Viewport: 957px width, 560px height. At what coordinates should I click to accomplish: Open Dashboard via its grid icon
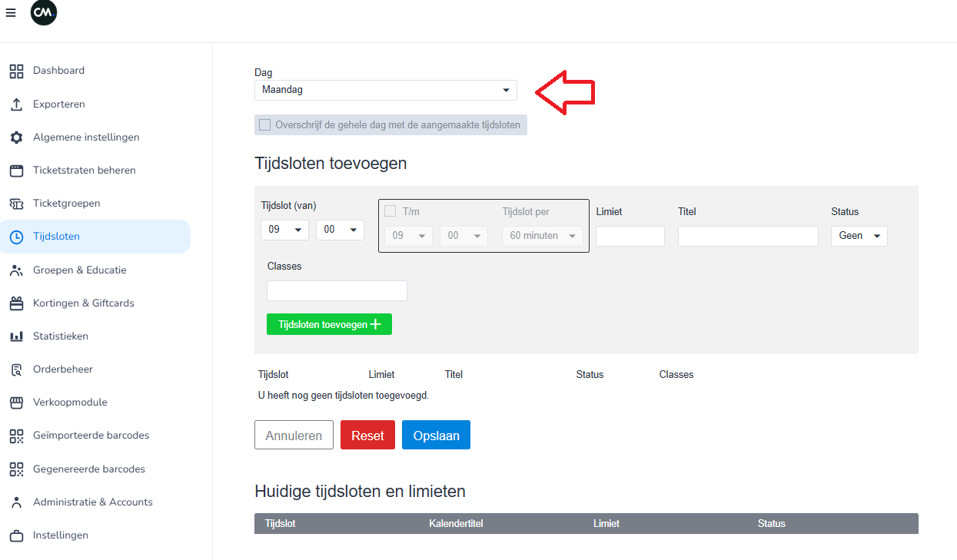16,71
